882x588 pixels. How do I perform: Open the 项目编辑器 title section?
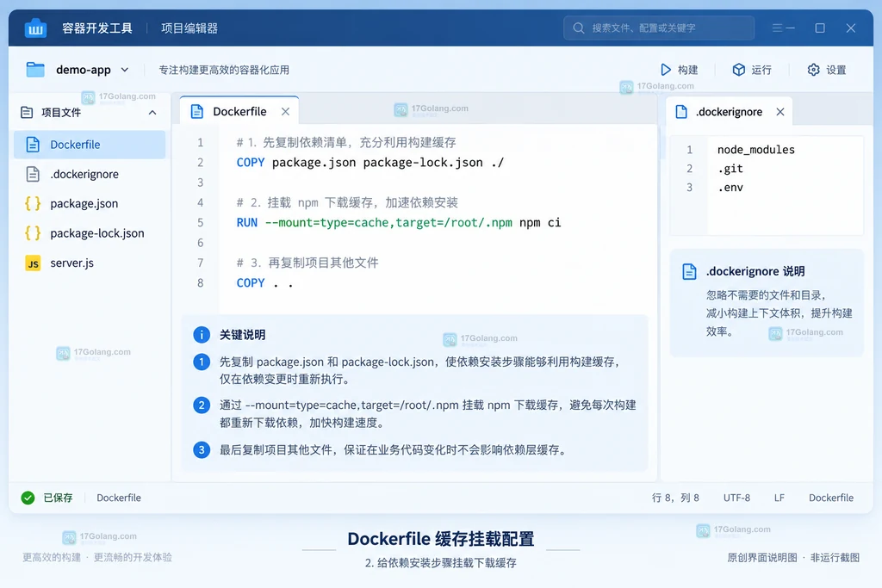189,28
